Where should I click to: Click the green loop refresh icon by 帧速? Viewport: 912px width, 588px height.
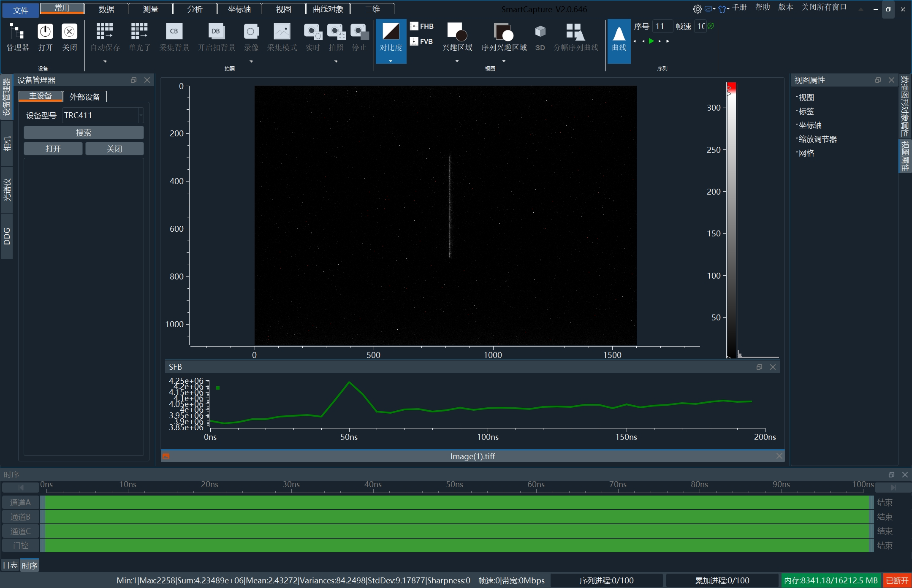tap(711, 26)
